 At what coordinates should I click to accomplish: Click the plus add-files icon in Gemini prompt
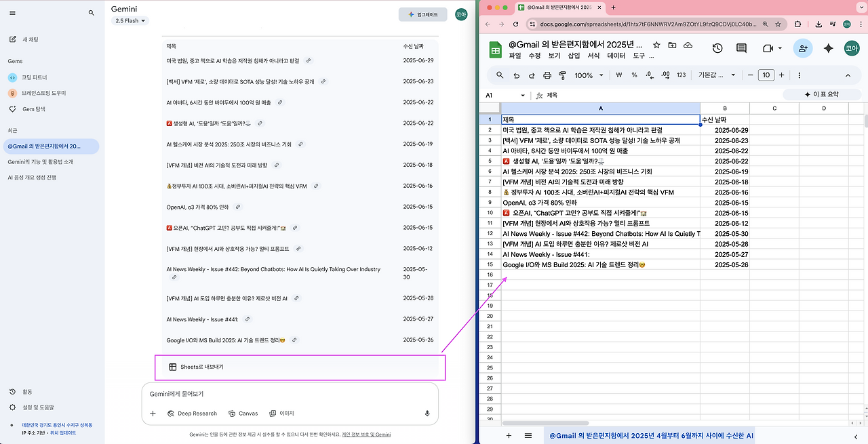coord(153,413)
